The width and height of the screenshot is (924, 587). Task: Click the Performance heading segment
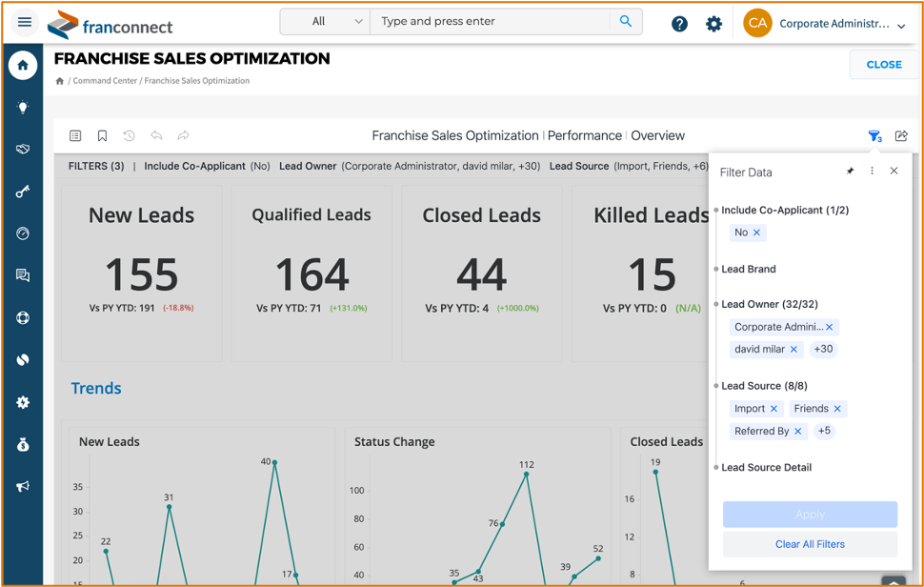(x=585, y=135)
